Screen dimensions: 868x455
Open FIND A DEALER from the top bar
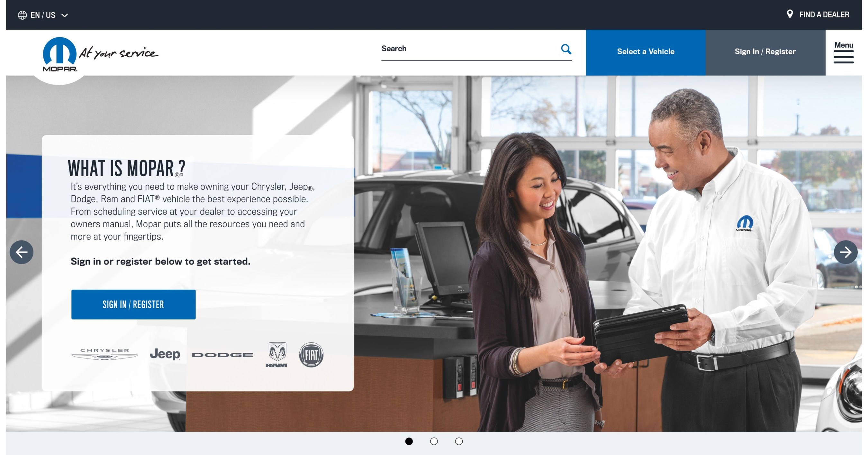pyautogui.click(x=825, y=14)
